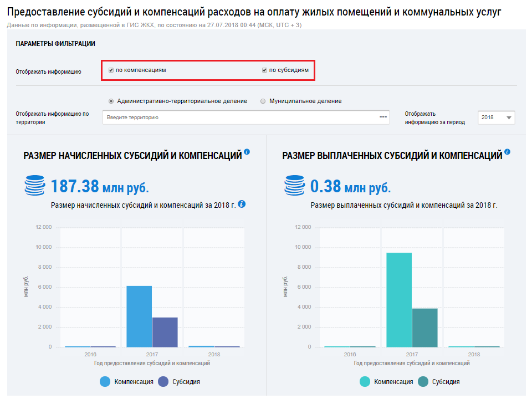Screen dimensions: 532x399
Task: Click coins icon next to 0.38 млн руб.
Action: click(294, 186)
